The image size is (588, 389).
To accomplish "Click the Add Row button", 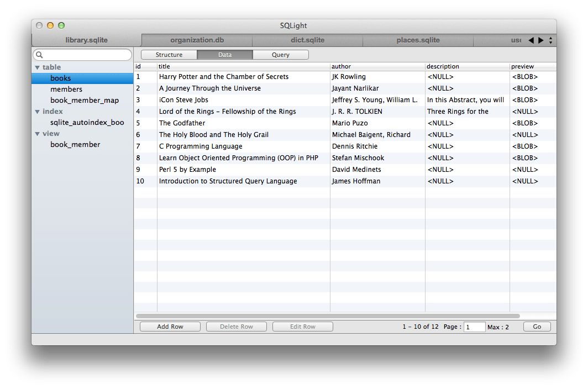I will tap(170, 326).
